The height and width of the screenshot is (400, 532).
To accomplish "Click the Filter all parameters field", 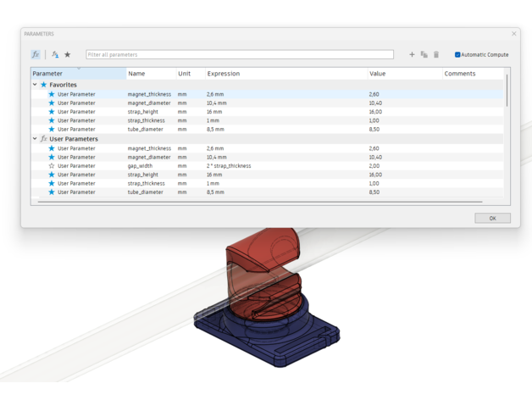I will [240, 55].
